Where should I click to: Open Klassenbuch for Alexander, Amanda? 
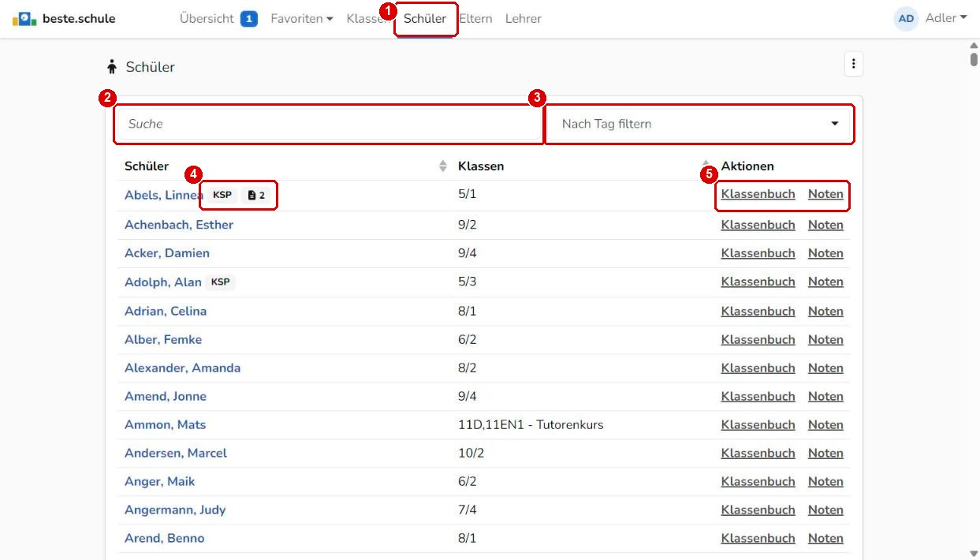[x=758, y=368]
